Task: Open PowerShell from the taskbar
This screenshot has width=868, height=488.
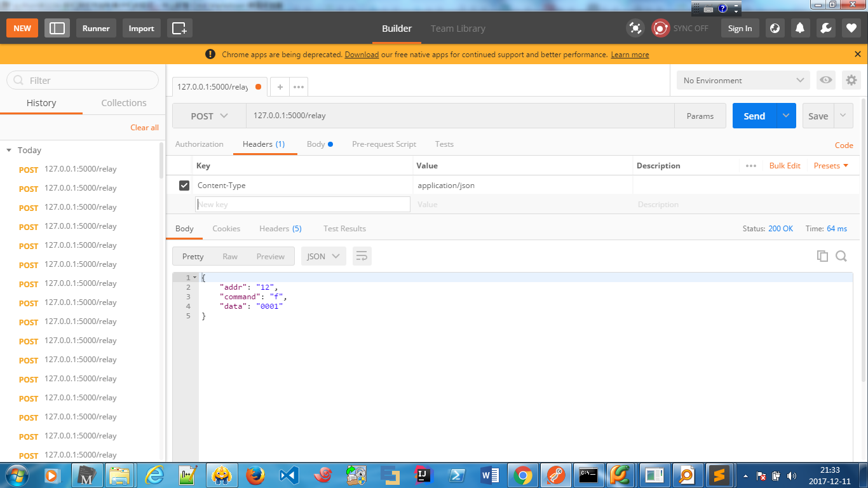Action: pyautogui.click(x=456, y=475)
